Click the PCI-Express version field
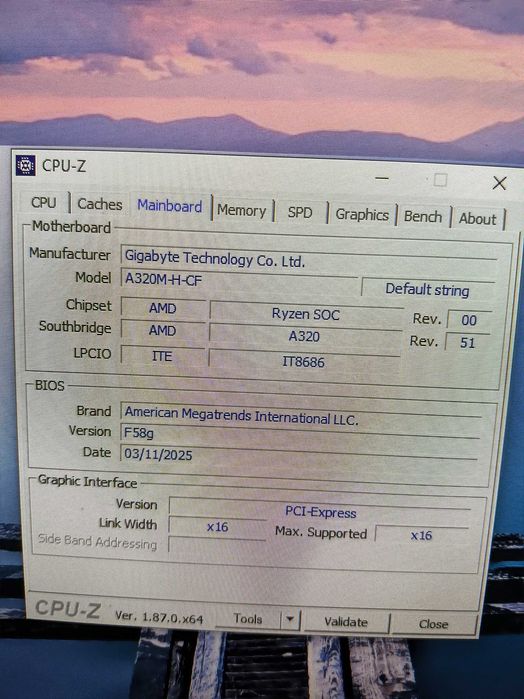This screenshot has height=699, width=524. click(x=320, y=512)
